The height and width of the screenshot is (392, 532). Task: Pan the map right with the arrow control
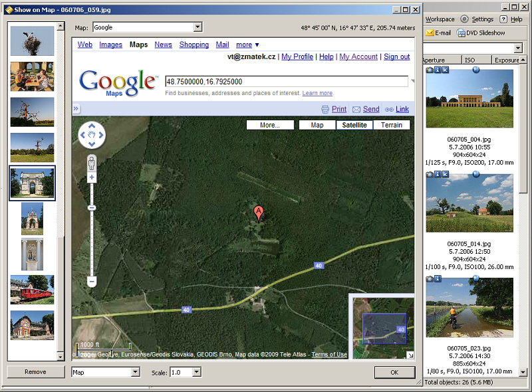(101, 135)
